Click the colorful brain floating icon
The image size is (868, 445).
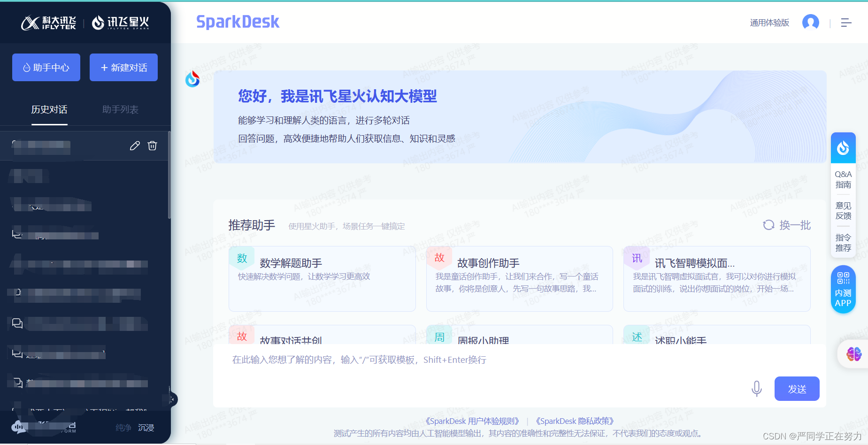(x=854, y=354)
